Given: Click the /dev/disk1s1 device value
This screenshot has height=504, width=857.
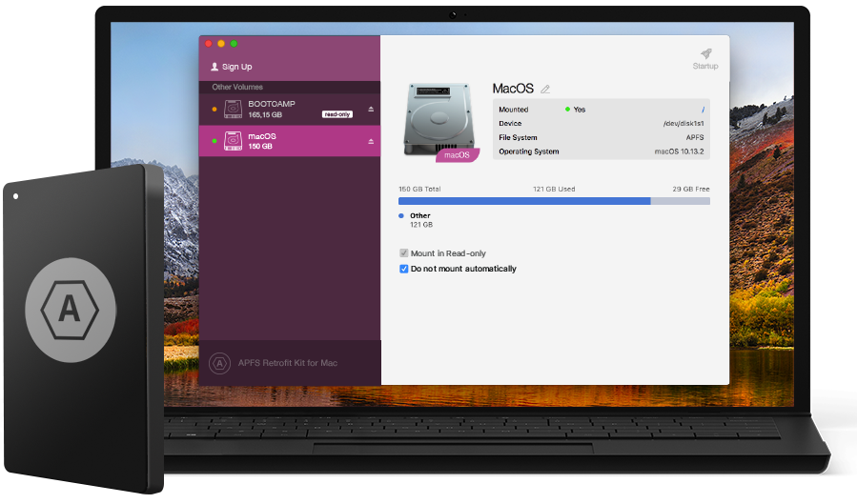Looking at the screenshot, I should pos(684,124).
